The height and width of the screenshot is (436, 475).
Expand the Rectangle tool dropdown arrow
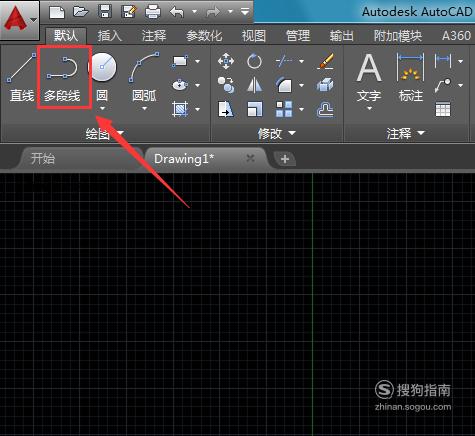tap(198, 61)
